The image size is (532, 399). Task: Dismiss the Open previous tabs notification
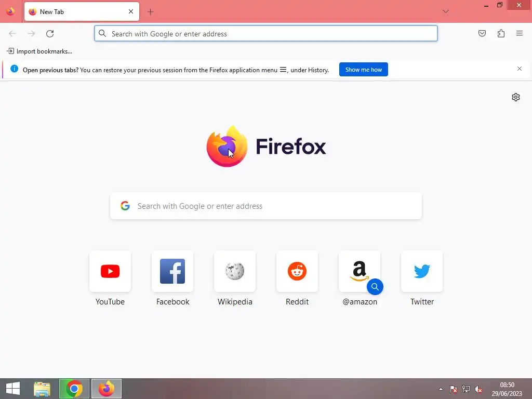(x=520, y=69)
